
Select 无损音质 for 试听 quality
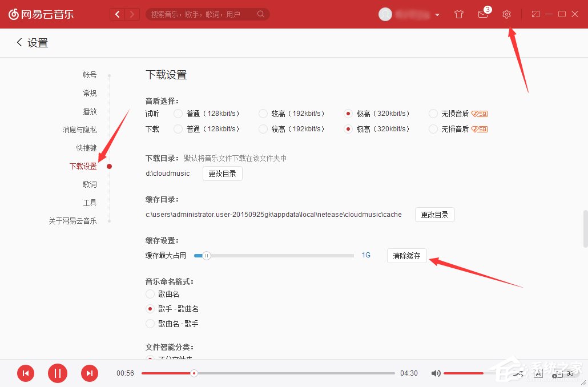[433, 113]
